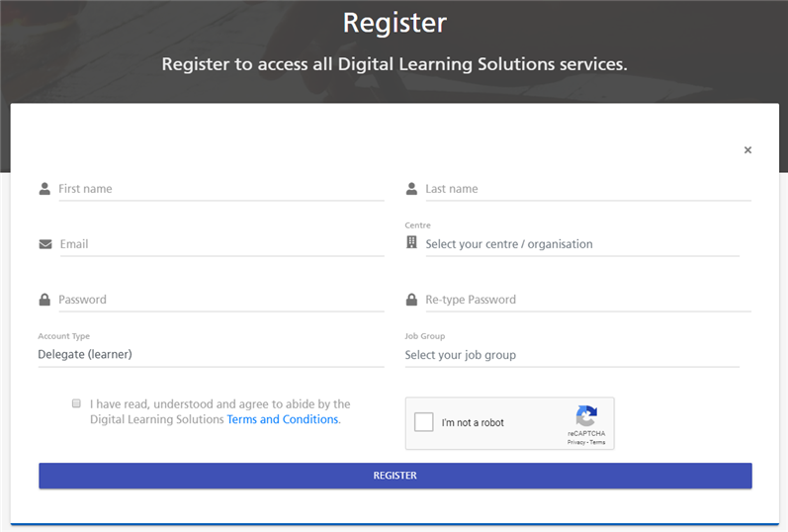Image resolution: width=788 pixels, height=532 pixels.
Task: Click the envelope icon beside Email
Action: coord(45,244)
